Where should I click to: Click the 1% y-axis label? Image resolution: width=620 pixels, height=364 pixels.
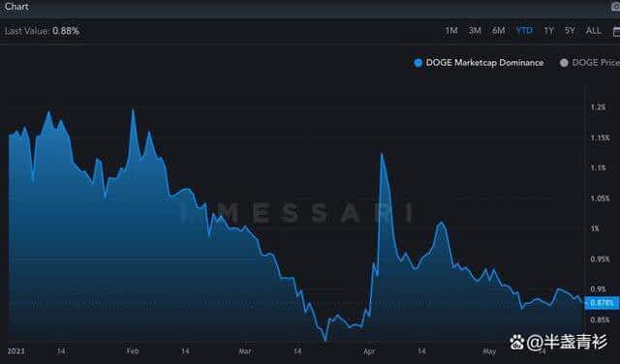(595, 228)
